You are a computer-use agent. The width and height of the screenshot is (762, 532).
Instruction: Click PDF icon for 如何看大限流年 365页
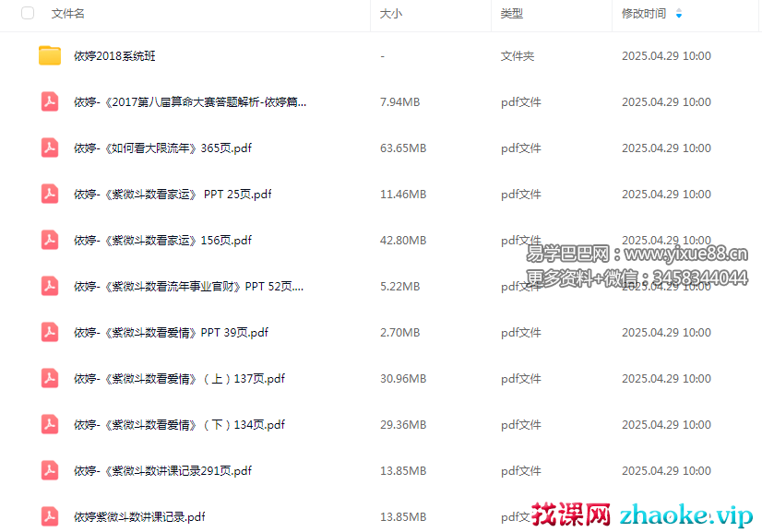[x=50, y=148]
